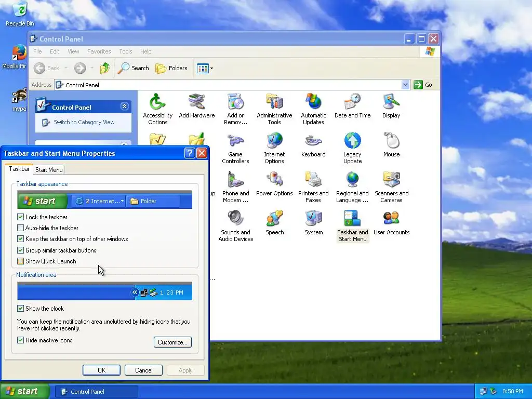The image size is (532, 399).
Task: Toggle Group similar taskbar buttons
Action: [20, 250]
